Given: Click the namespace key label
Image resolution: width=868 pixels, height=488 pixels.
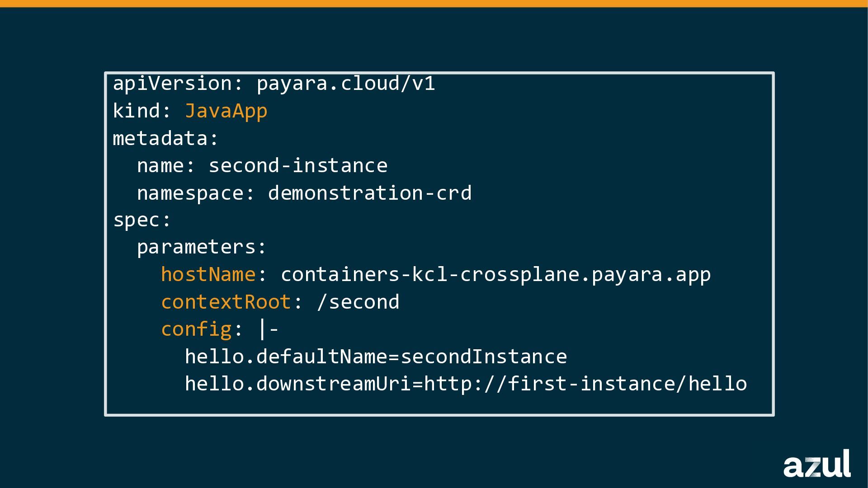Looking at the screenshot, I should pos(190,193).
